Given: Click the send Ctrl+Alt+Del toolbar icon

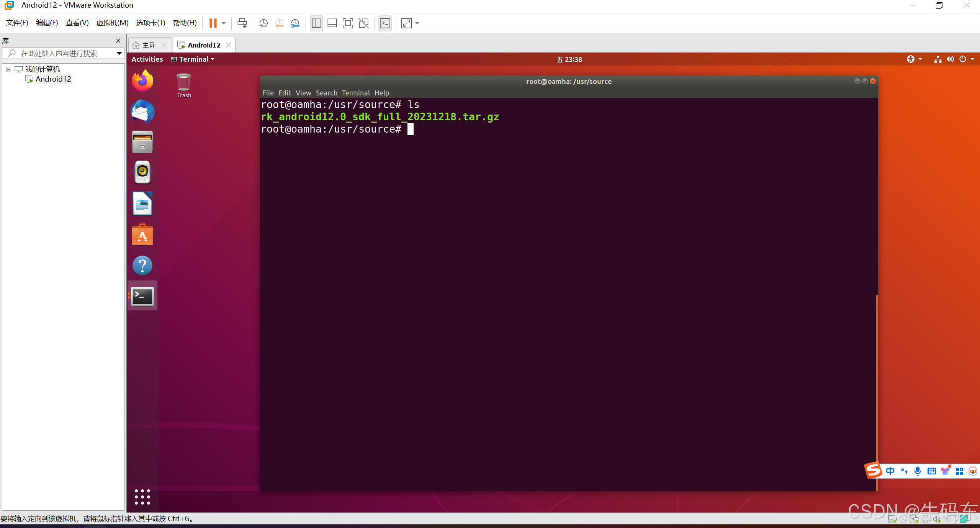Looking at the screenshot, I should tap(242, 23).
